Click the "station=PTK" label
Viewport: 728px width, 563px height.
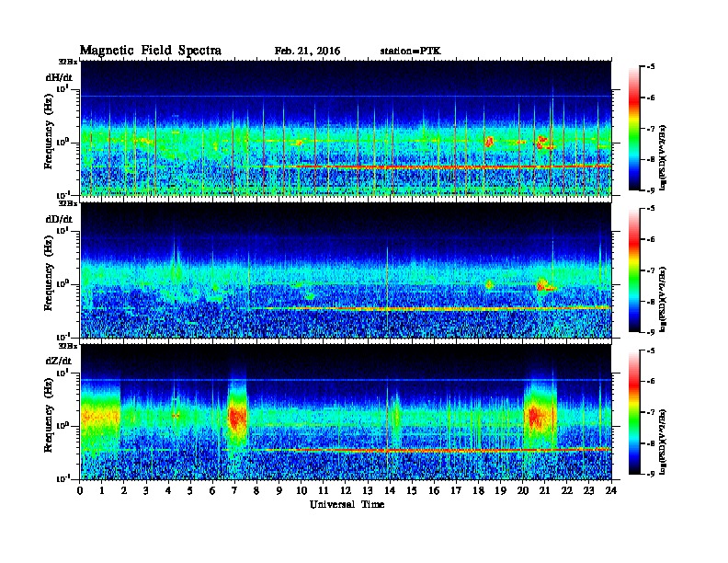[411, 52]
